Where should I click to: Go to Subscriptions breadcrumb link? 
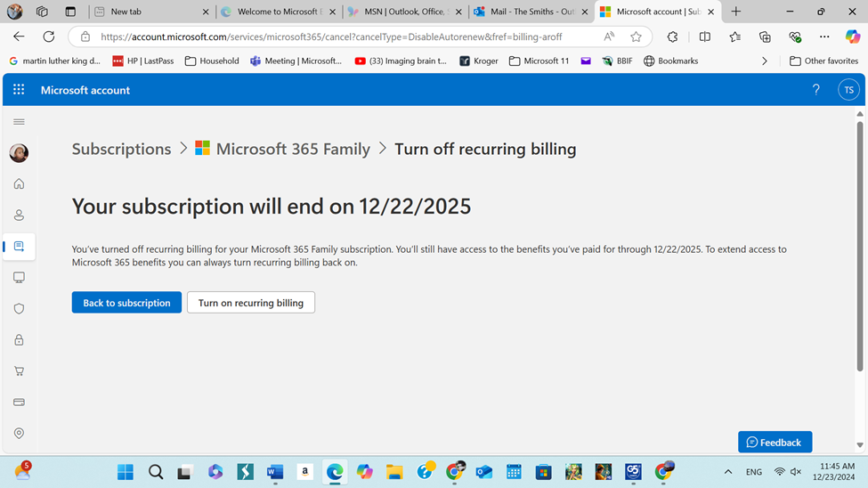pyautogui.click(x=121, y=149)
